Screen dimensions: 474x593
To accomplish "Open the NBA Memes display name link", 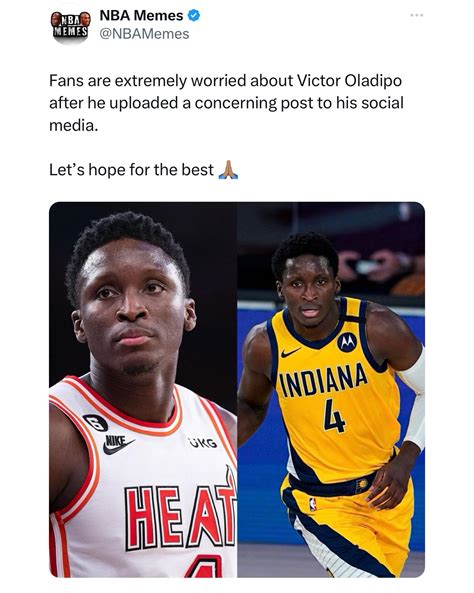I will click(x=141, y=16).
